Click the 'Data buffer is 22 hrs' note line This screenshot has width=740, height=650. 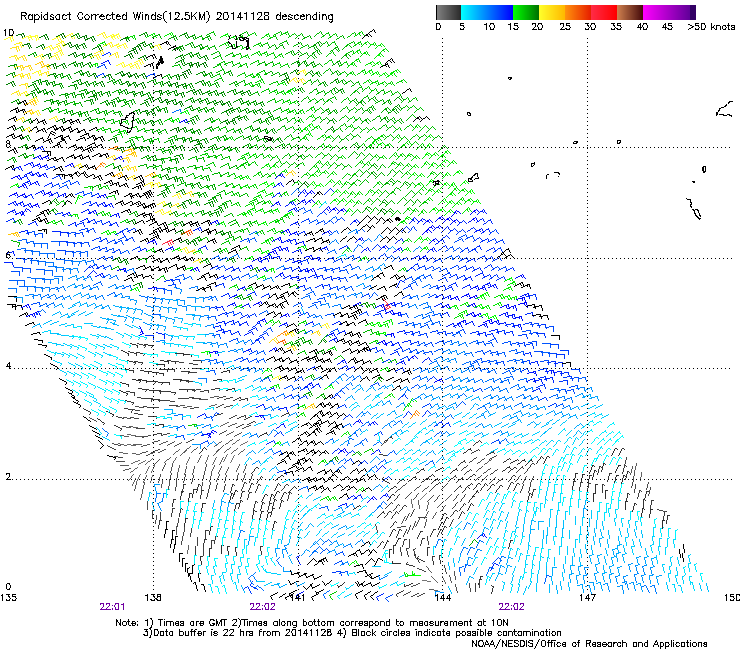352,633
